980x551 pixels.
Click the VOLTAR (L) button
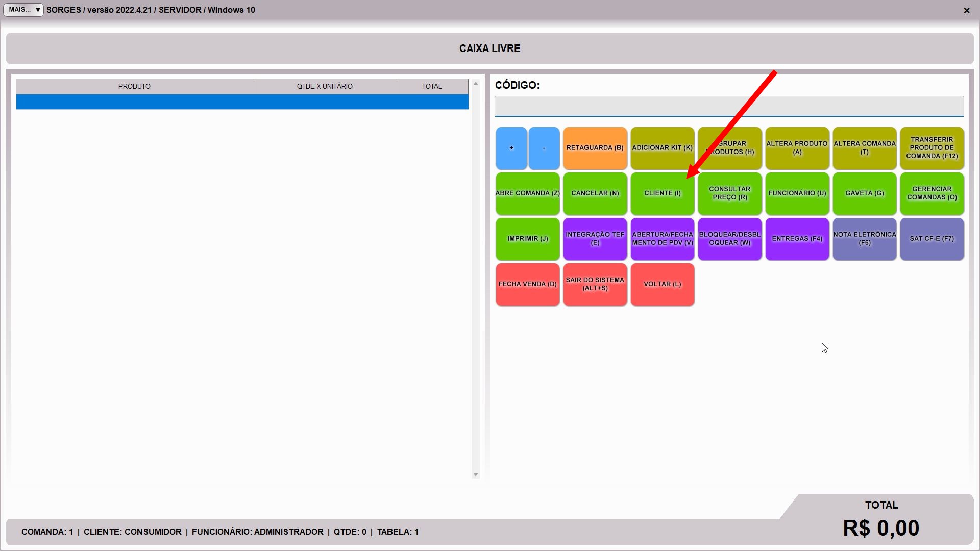pyautogui.click(x=662, y=284)
